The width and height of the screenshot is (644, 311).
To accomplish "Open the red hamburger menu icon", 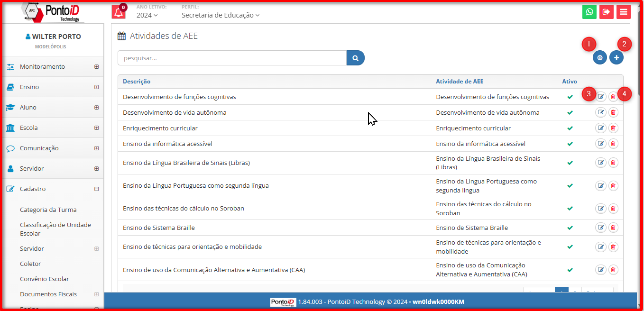I will 624,12.
